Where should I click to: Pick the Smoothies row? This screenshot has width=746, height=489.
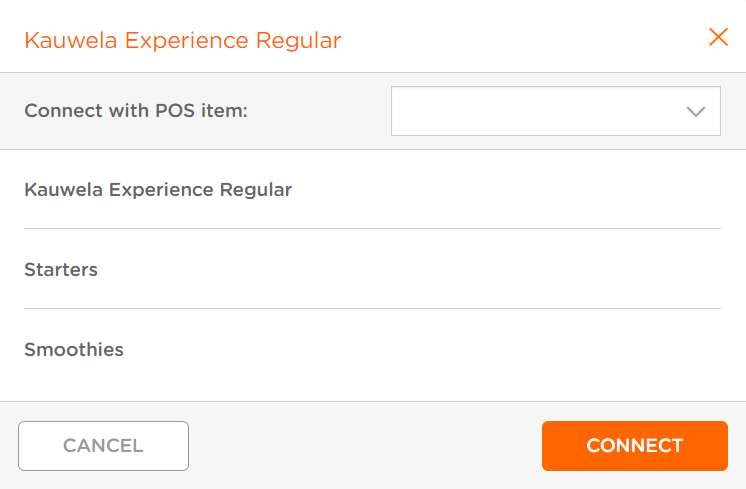pos(373,349)
